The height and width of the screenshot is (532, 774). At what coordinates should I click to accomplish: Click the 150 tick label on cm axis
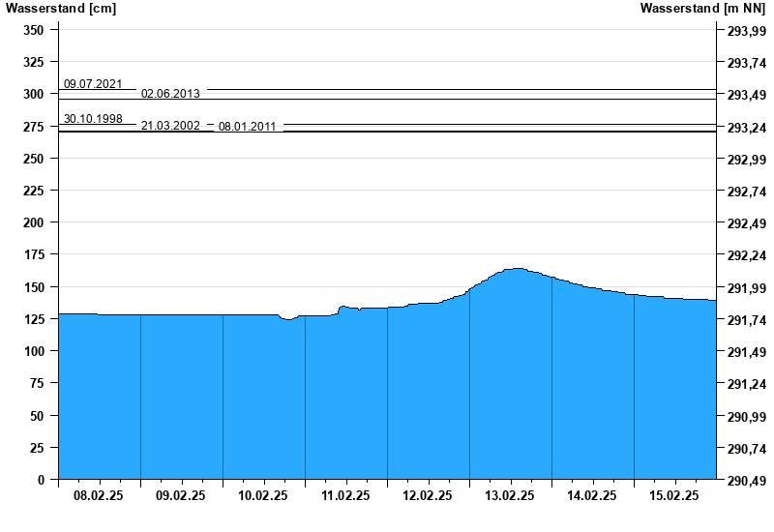[33, 287]
